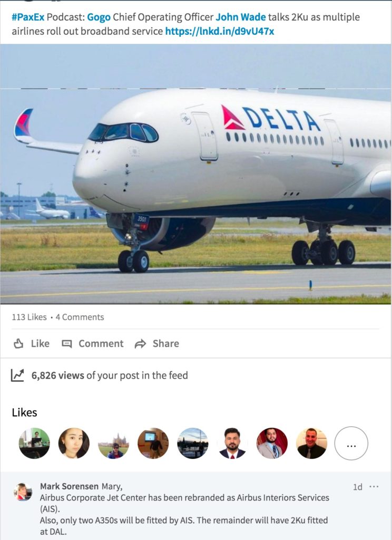
Task: Open the Gogo company mention
Action: (x=99, y=17)
